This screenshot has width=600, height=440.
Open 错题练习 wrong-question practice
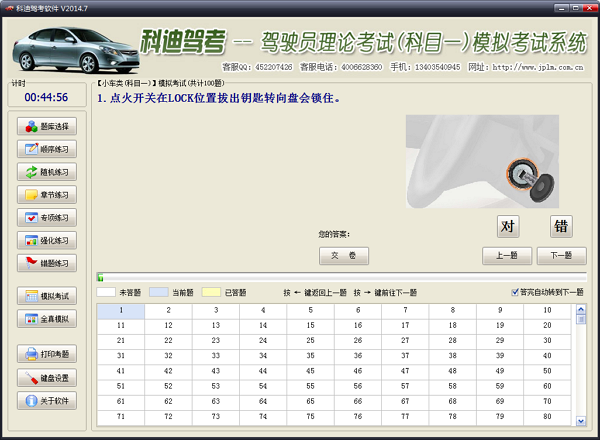tap(47, 263)
